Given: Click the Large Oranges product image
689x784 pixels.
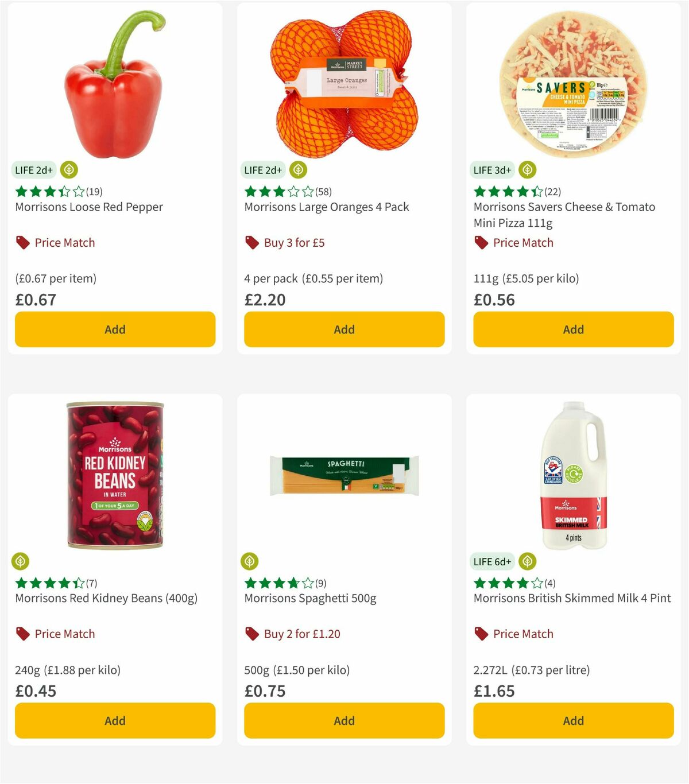Looking at the screenshot, I should [344, 80].
